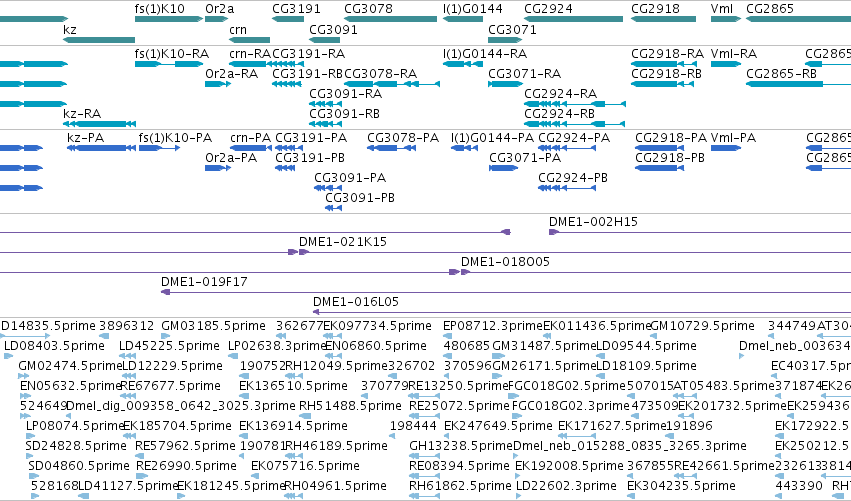Open the CG3191 gene label

[296, 9]
